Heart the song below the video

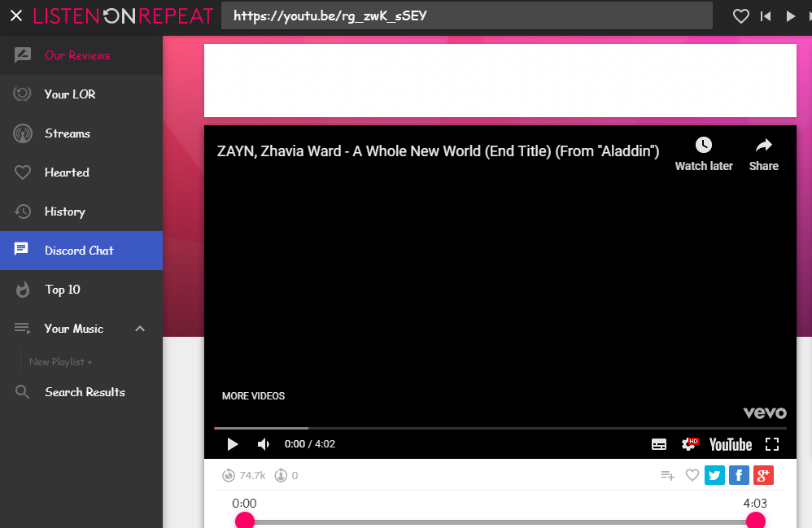click(x=692, y=474)
